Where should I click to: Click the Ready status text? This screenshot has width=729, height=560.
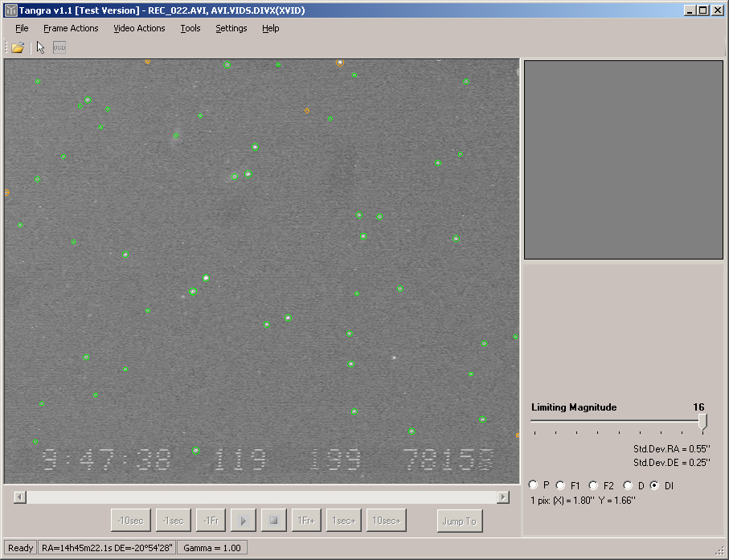click(20, 548)
